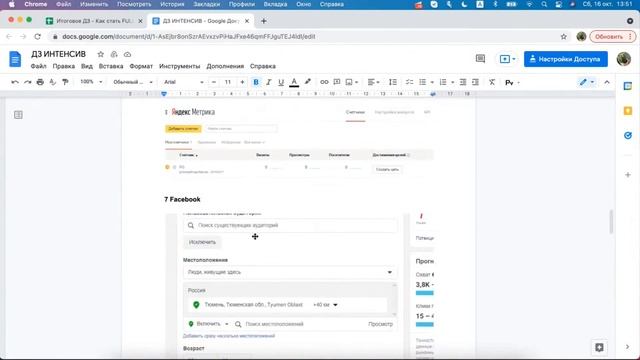This screenshot has width=640, height=360.
Task: Undo the last edit in toolbar
Action: [x=15, y=82]
